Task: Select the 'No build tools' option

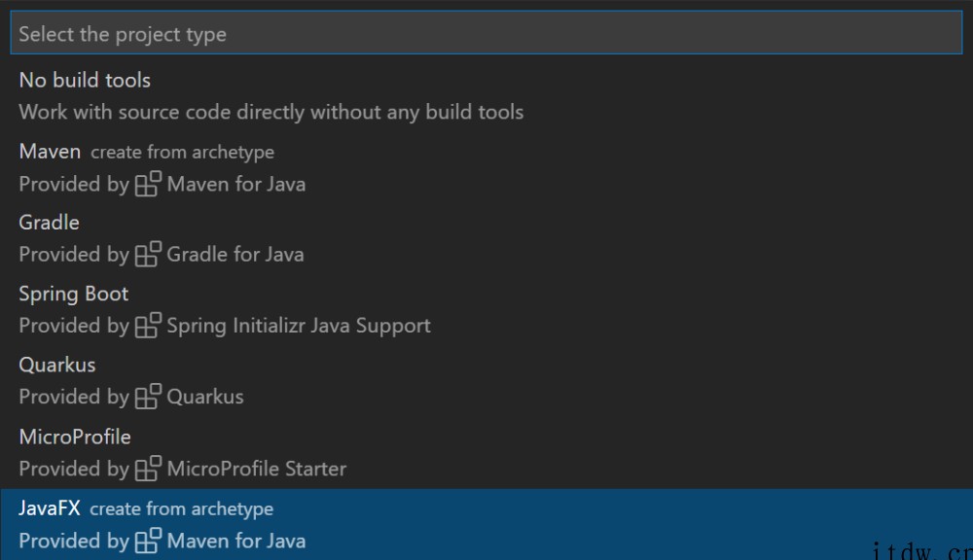Action: point(85,80)
